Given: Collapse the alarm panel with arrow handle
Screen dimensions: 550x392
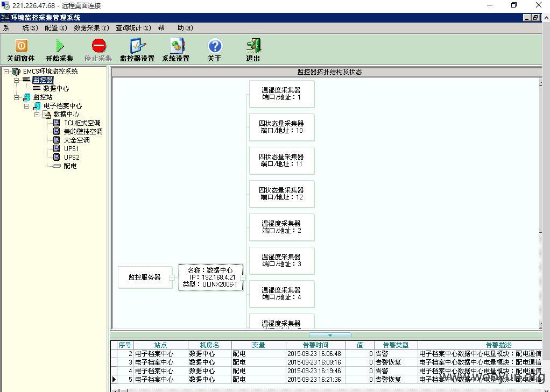Looking at the screenshot, I should [330, 335].
